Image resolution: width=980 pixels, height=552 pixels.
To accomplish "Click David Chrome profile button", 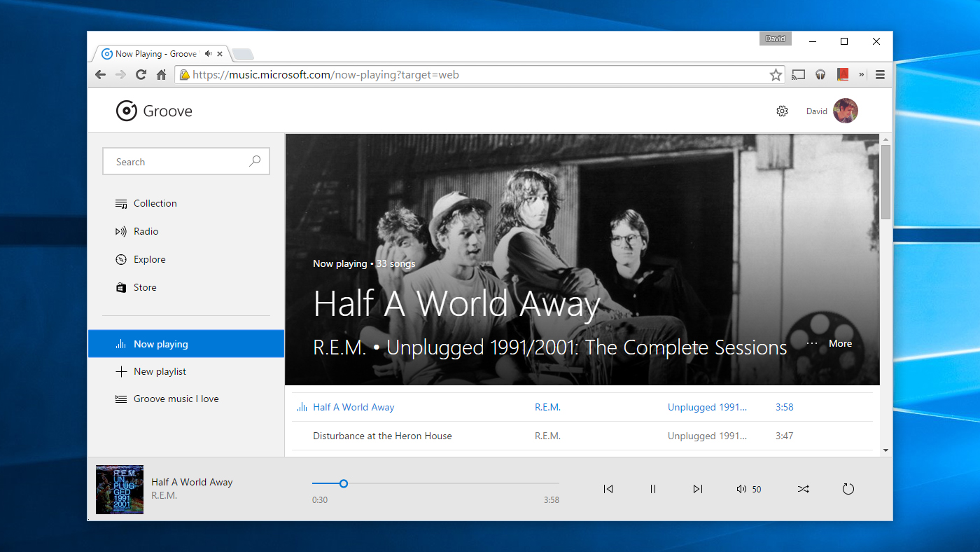I will pos(775,39).
